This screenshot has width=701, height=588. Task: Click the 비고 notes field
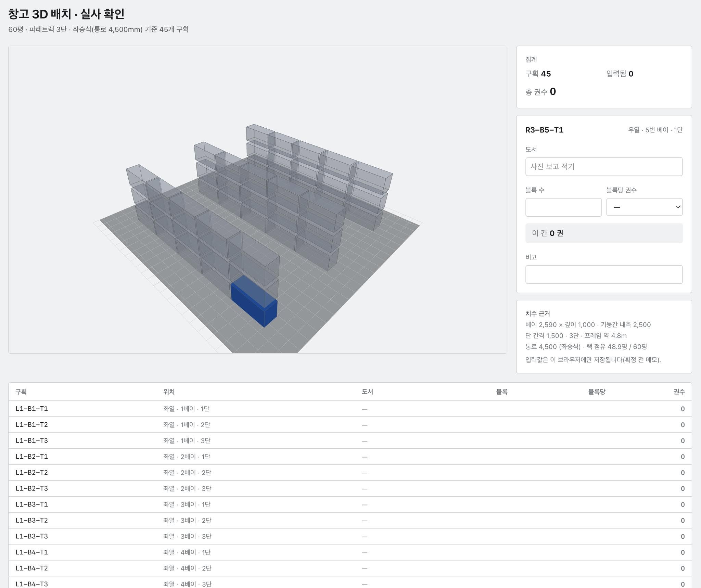tap(604, 274)
